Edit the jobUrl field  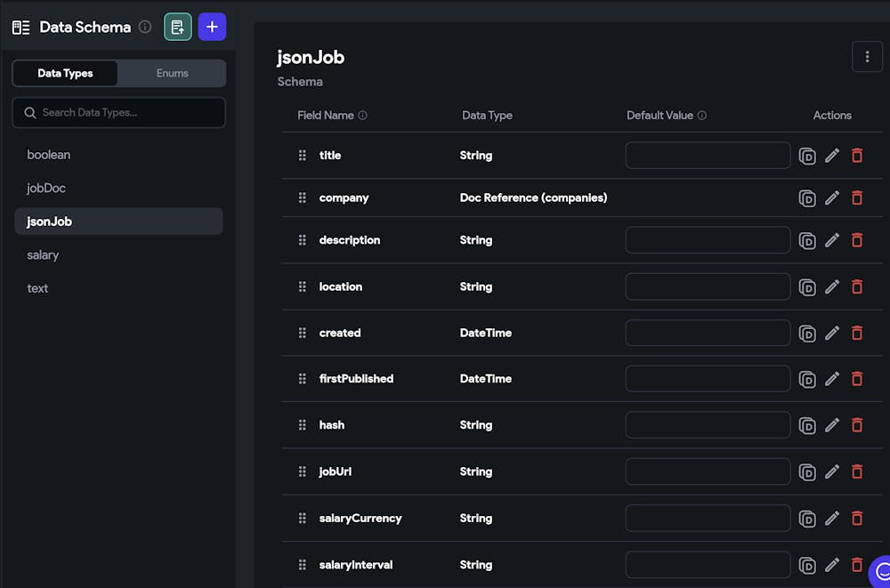(832, 471)
